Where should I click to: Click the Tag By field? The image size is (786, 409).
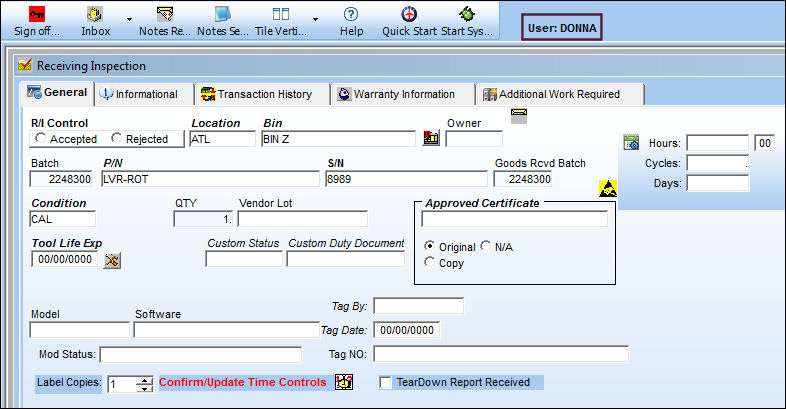click(419, 306)
